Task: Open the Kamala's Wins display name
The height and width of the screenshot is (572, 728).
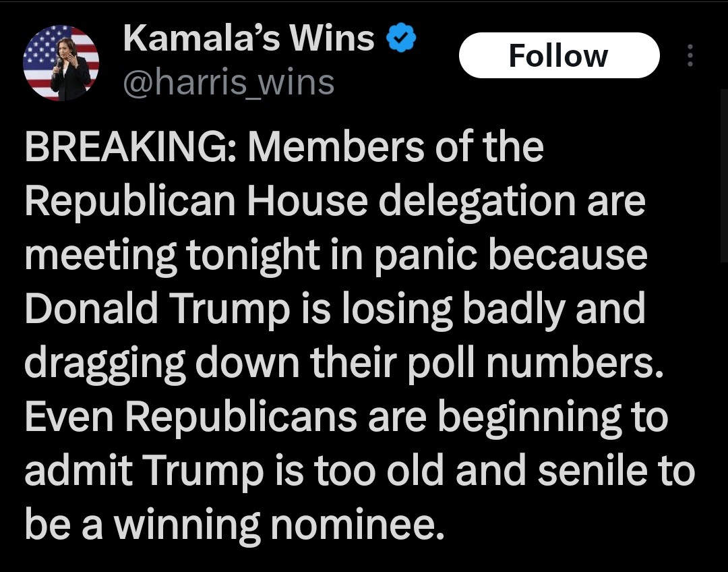Action: pyautogui.click(x=248, y=39)
